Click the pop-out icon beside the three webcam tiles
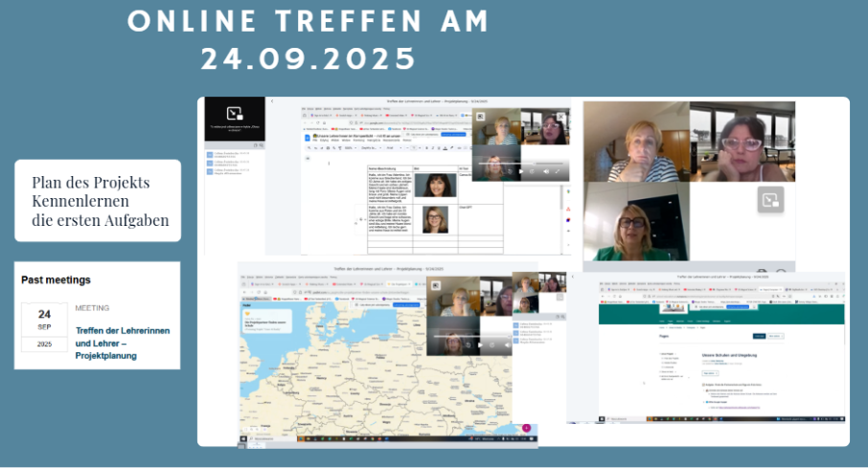Image resolution: width=868 pixels, height=468 pixels. (770, 199)
